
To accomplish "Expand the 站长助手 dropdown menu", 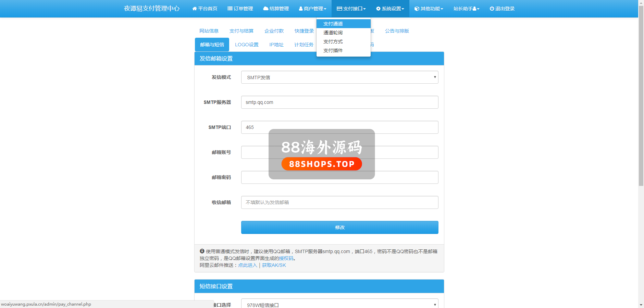I will [466, 9].
